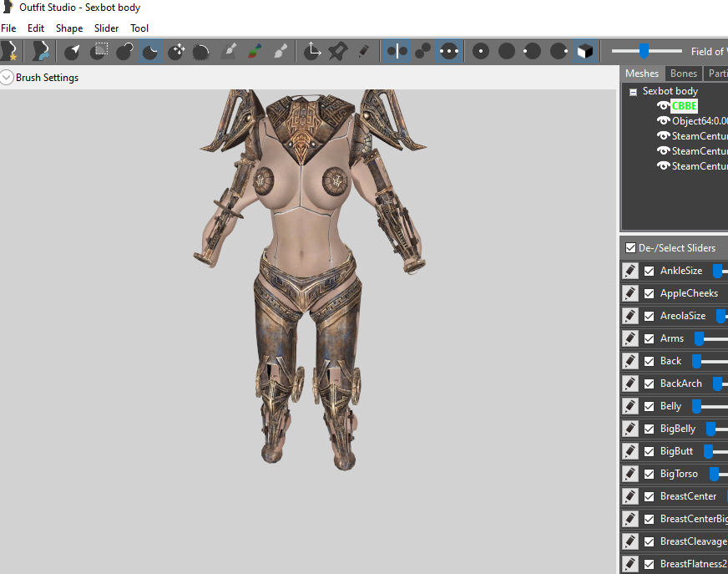The width and height of the screenshot is (728, 574).
Task: Toggle the perspective cube view
Action: click(584, 51)
